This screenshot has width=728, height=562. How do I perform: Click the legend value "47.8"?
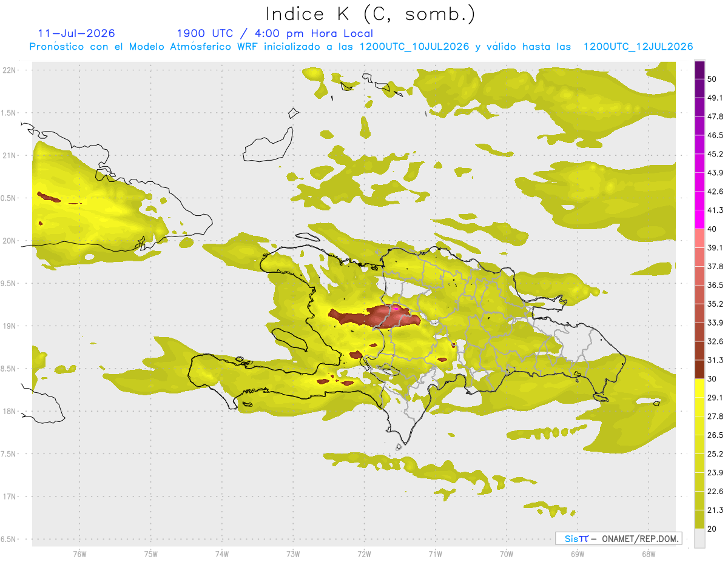[716, 116]
